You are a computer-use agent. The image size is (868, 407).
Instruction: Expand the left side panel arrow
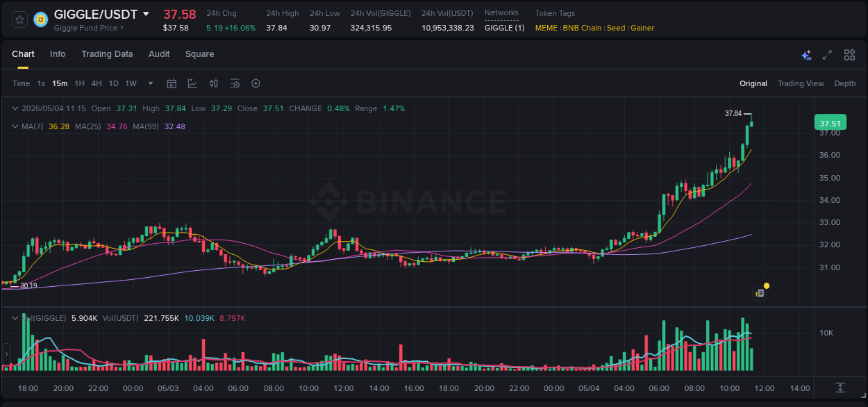6,354
